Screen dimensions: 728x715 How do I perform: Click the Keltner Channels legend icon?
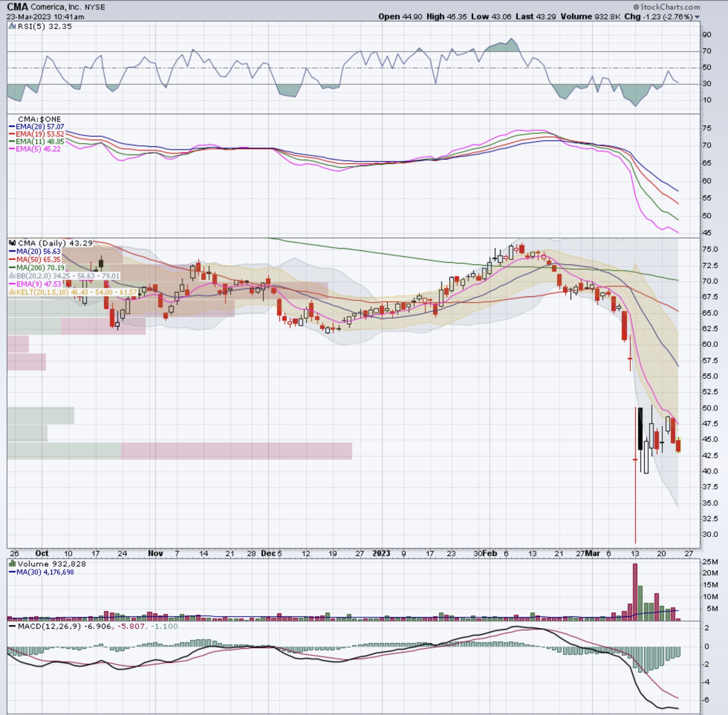pyautogui.click(x=12, y=292)
